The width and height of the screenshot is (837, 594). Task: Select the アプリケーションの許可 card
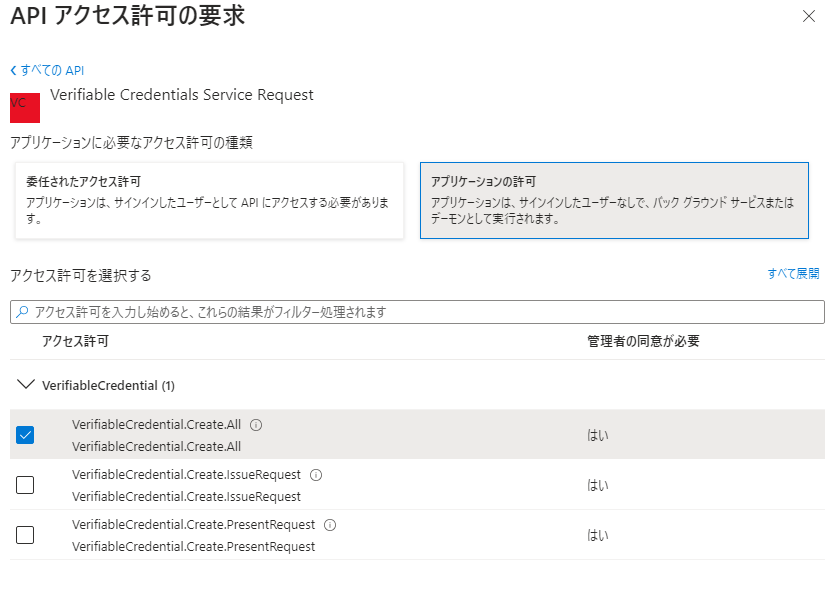(613, 201)
